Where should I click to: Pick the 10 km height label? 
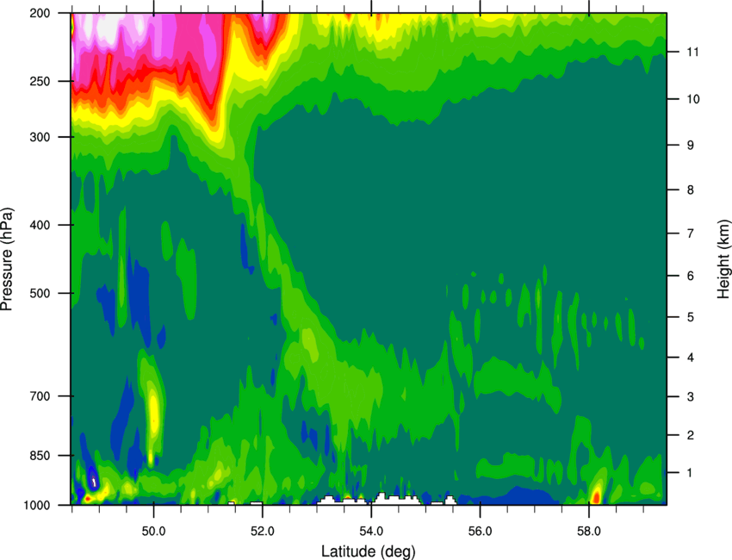click(693, 99)
